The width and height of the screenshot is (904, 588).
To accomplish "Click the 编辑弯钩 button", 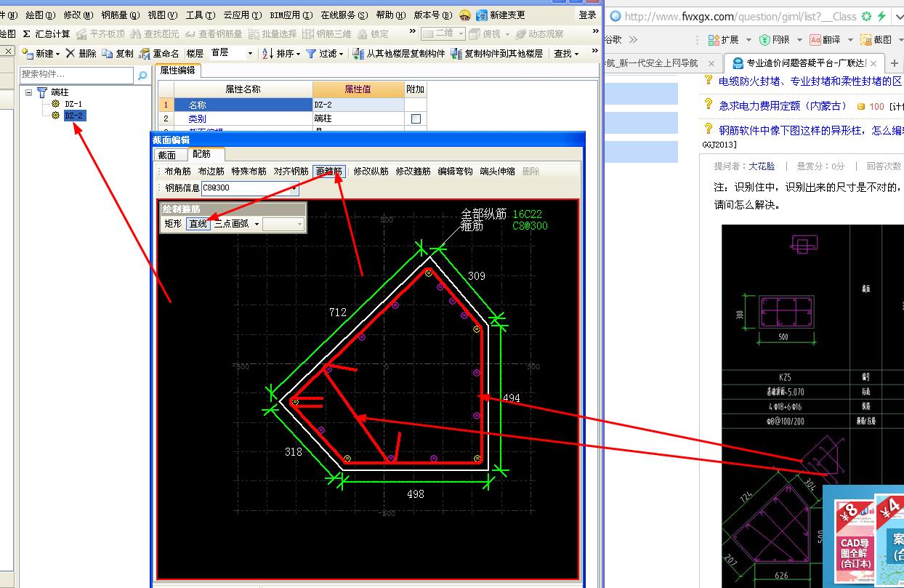I will point(455,172).
